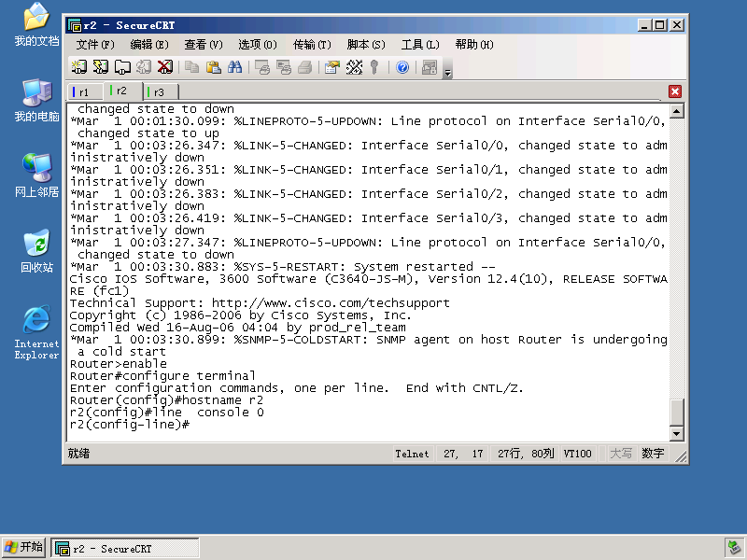747x560 pixels.
Task: Open Help with the blue question icon
Action: tap(402, 67)
